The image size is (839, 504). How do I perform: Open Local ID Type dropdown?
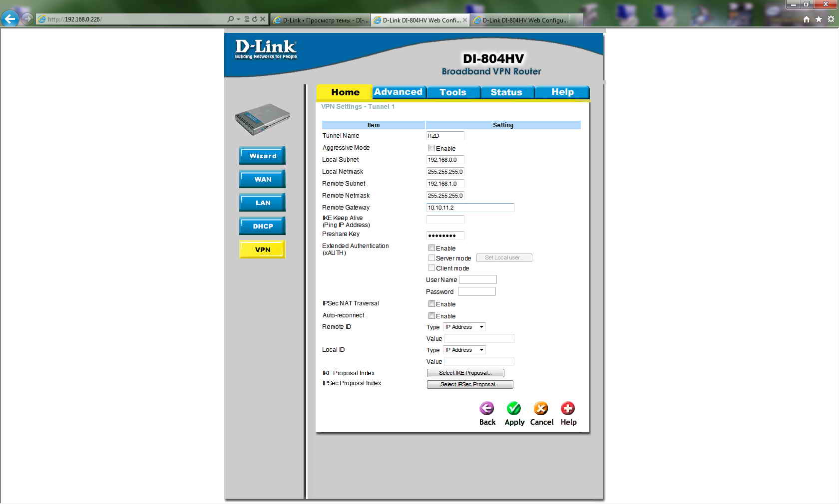464,350
